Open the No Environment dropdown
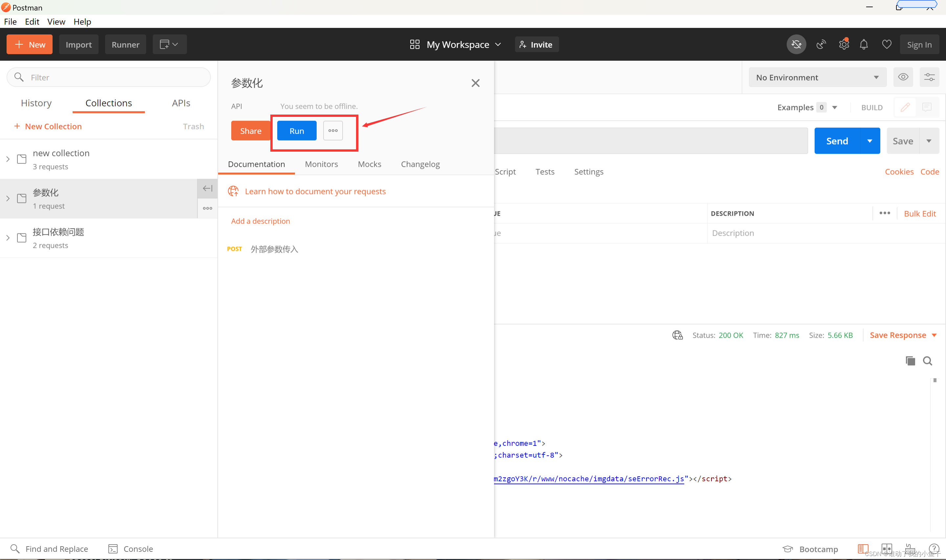 pyautogui.click(x=817, y=77)
